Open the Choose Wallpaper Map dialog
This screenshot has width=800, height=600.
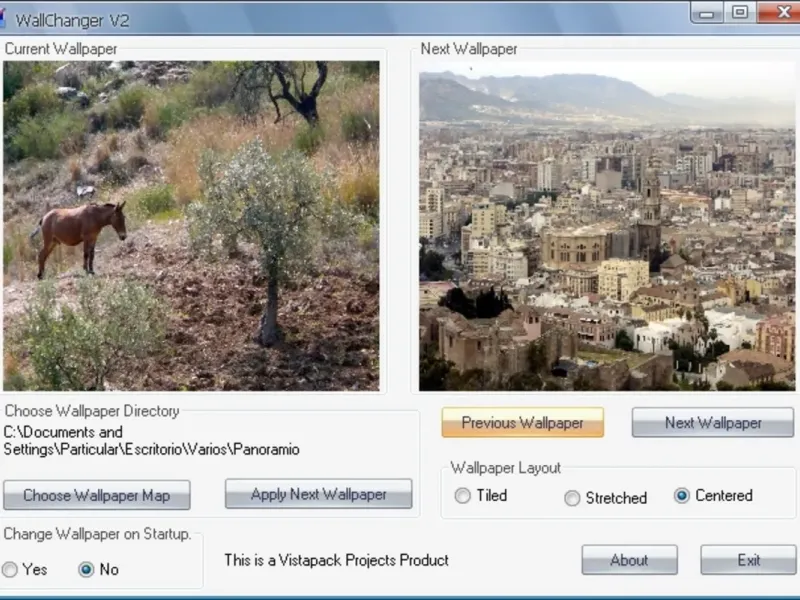click(x=97, y=495)
